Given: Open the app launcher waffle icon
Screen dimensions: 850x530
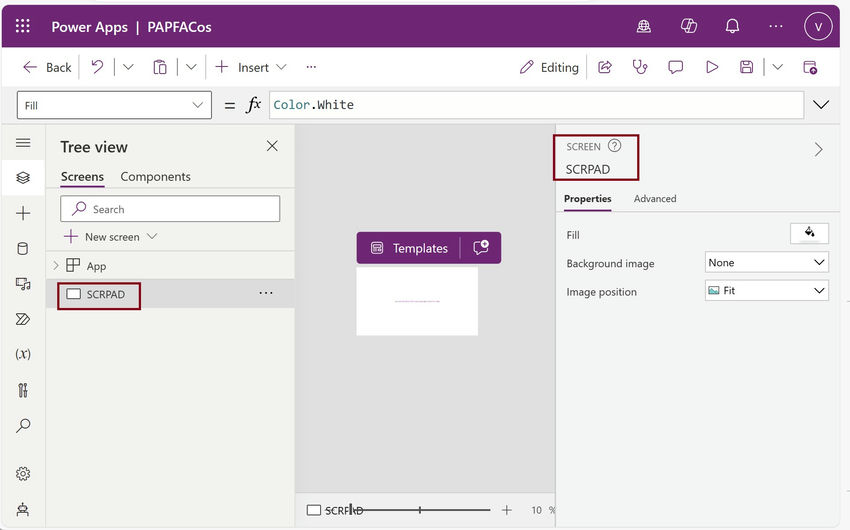Looking at the screenshot, I should click(x=23, y=27).
